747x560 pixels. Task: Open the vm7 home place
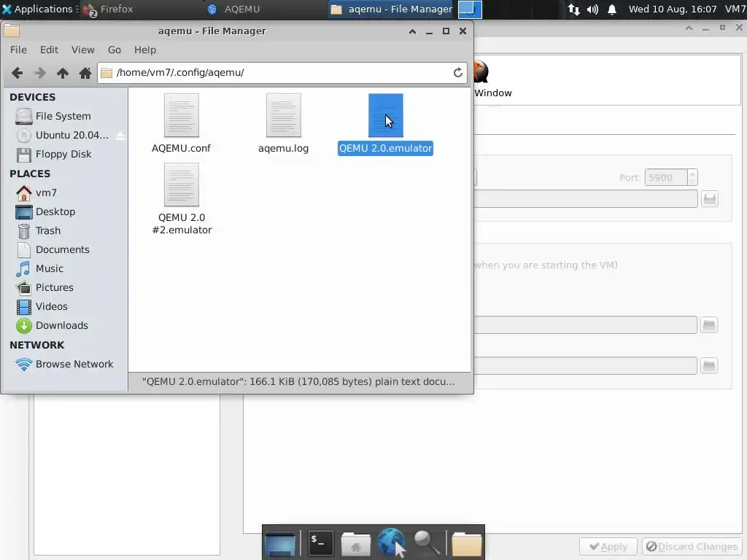(46, 192)
